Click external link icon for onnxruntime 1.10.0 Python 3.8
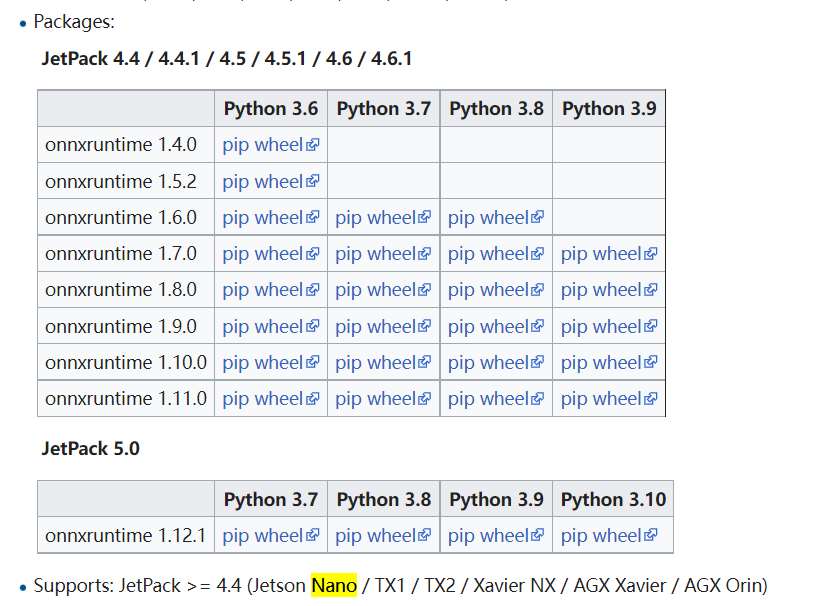The image size is (813, 606). point(538,363)
